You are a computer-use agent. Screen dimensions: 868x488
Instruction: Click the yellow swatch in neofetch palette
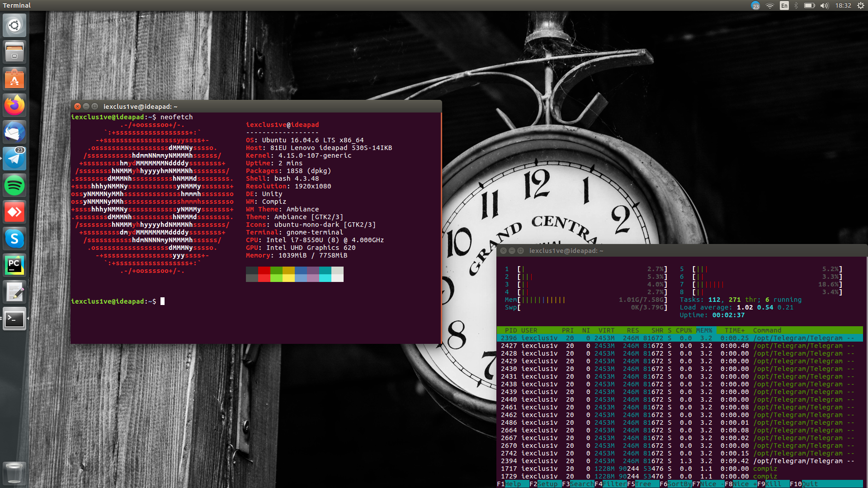pyautogui.click(x=288, y=274)
